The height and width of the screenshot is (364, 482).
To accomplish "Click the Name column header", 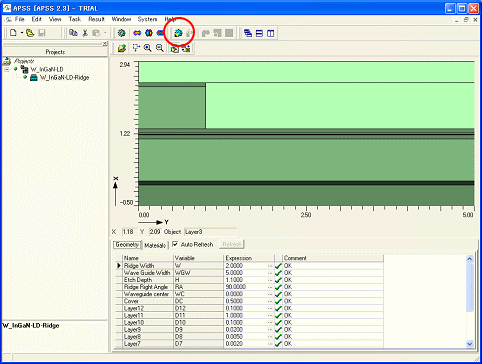I will click(x=148, y=258).
